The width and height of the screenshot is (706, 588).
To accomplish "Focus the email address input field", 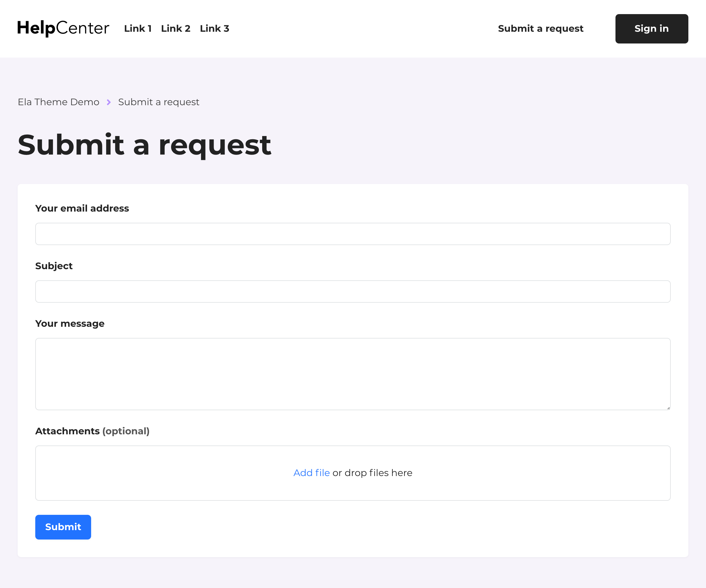I will coord(353,234).
